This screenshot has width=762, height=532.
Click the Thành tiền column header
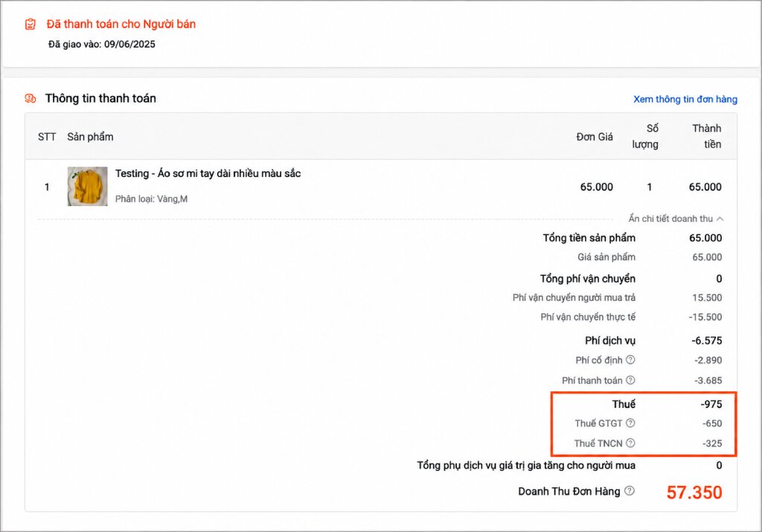[x=707, y=136]
